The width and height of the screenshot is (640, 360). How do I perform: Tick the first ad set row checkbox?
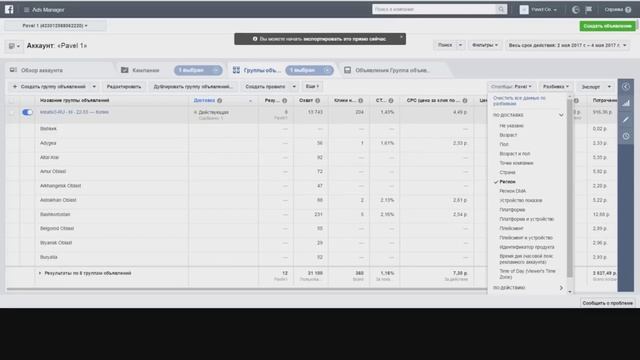pos(12,112)
